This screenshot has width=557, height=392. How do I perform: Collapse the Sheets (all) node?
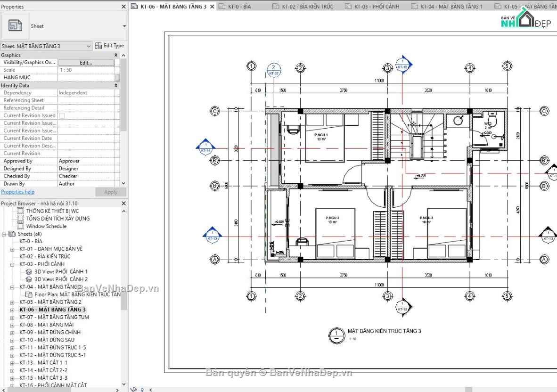4,234
